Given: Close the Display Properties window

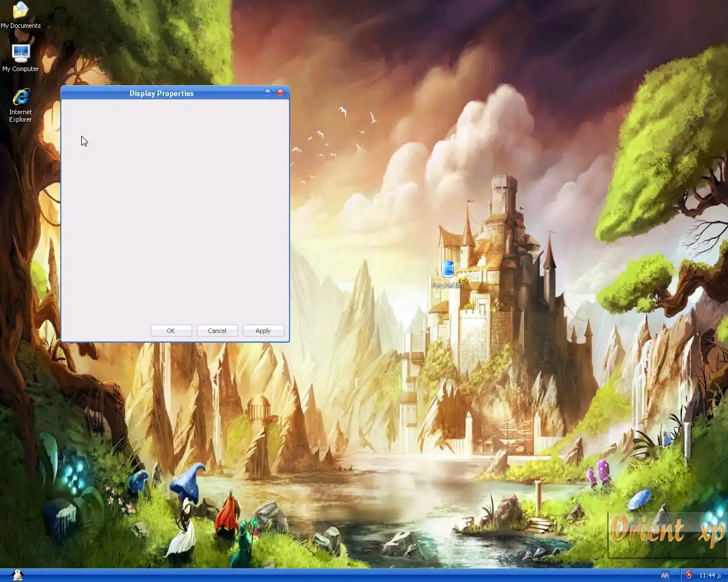Looking at the screenshot, I should [x=280, y=93].
